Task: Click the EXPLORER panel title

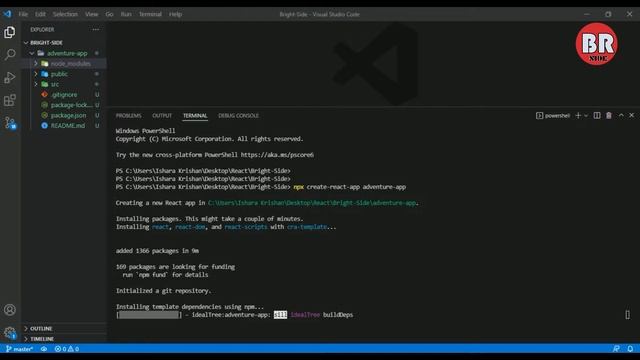Action: [42, 29]
